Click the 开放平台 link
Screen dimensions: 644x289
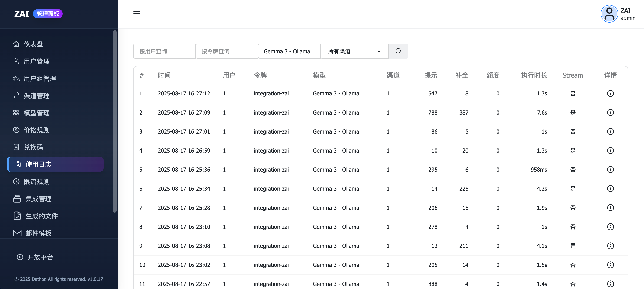[40, 257]
